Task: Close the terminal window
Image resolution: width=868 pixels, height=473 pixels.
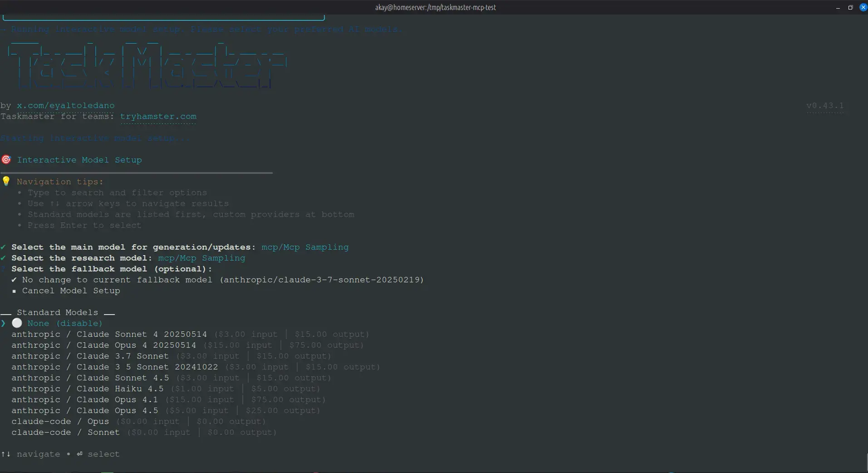Action: [x=863, y=7]
